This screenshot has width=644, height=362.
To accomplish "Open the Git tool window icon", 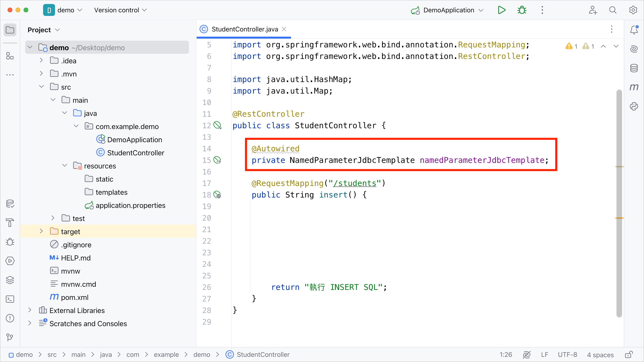I will 10,337.
